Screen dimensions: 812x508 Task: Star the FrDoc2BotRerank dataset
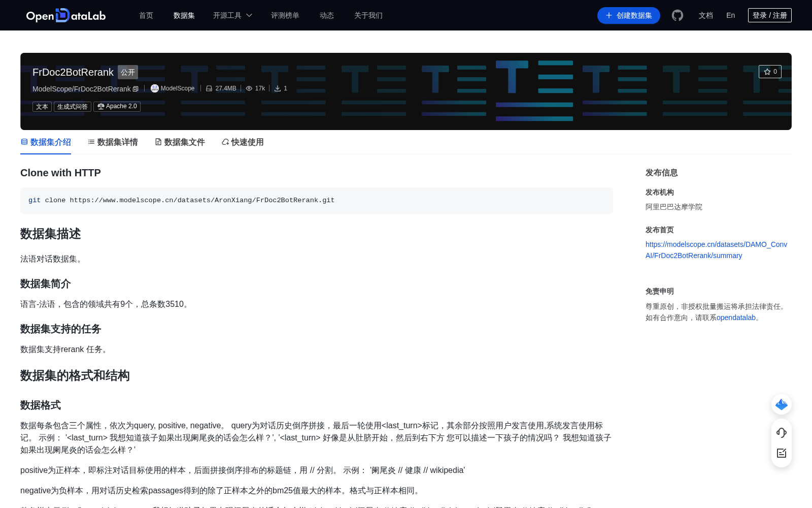[x=770, y=72]
